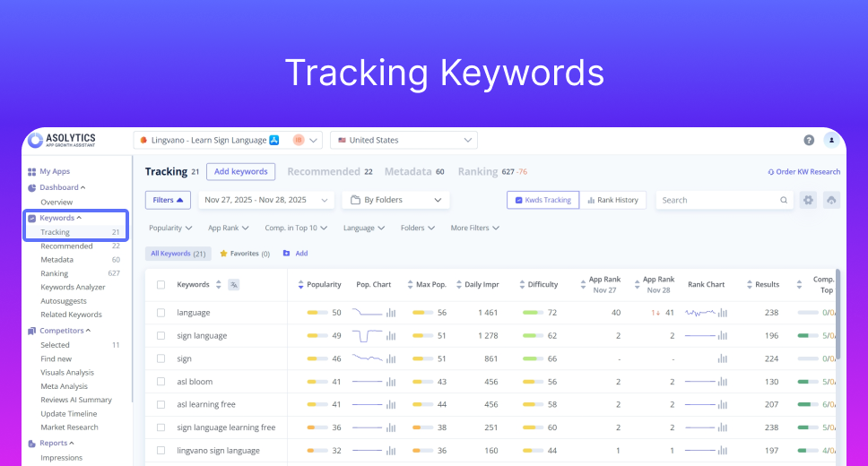
Task: Focus the Search input field
Action: (725, 200)
